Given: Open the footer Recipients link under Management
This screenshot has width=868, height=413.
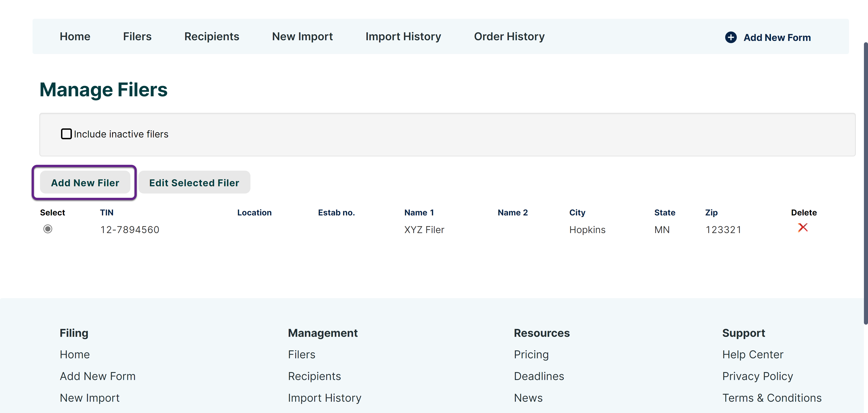Looking at the screenshot, I should (x=314, y=376).
